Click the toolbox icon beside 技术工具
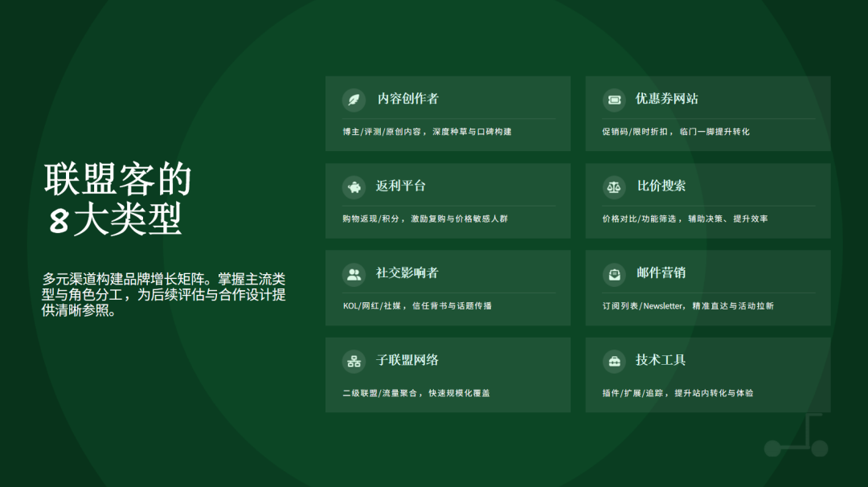Image resolution: width=868 pixels, height=487 pixels. [x=614, y=362]
